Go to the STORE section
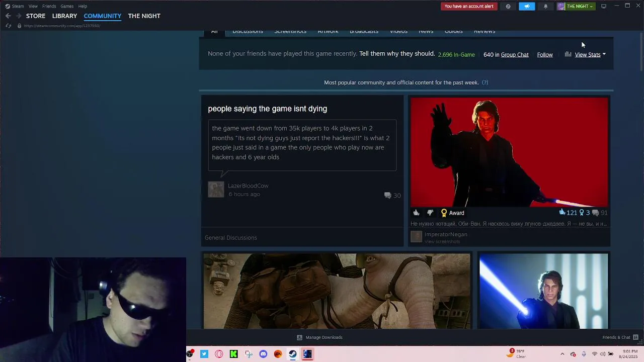The width and height of the screenshot is (644, 362). coord(36,16)
